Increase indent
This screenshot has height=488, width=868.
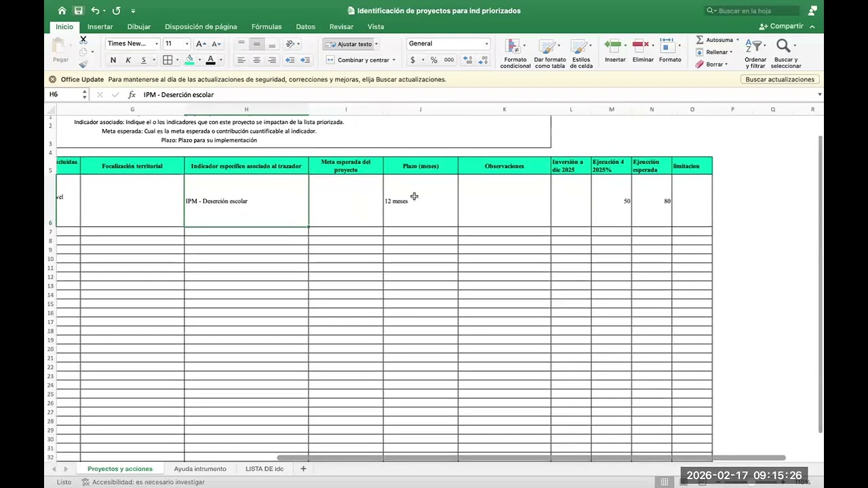[x=305, y=60]
